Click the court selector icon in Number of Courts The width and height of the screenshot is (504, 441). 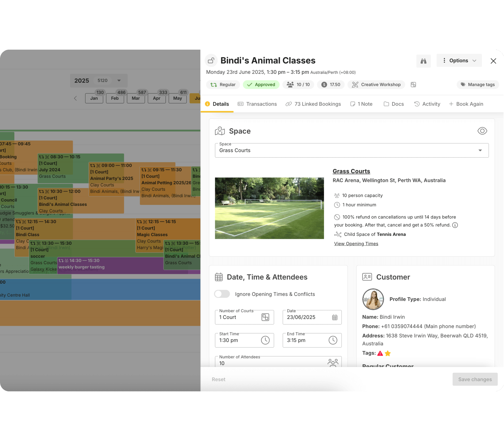click(x=265, y=317)
